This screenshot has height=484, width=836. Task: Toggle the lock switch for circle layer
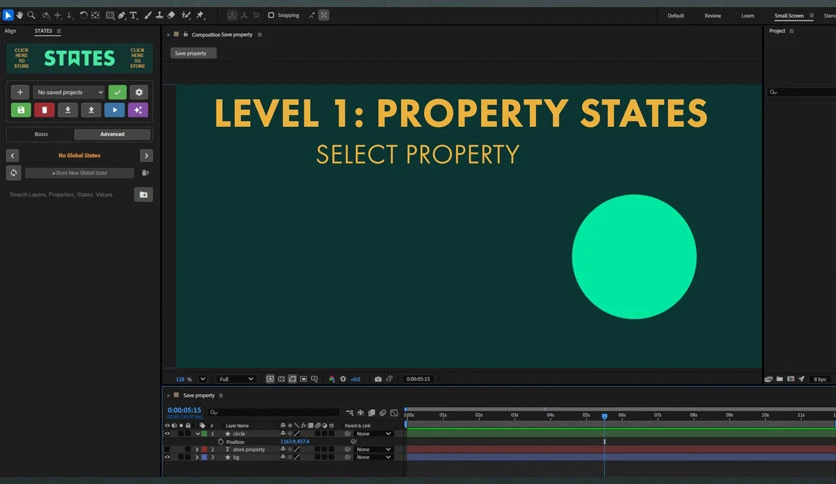(188, 434)
